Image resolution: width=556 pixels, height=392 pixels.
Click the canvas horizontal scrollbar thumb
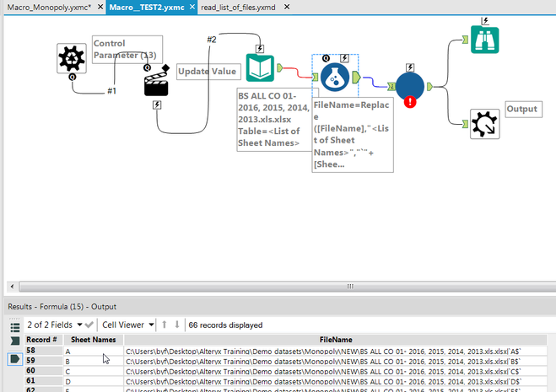point(287,287)
